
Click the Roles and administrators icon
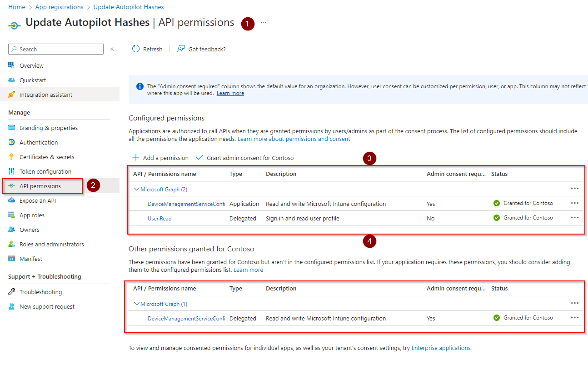pos(11,244)
